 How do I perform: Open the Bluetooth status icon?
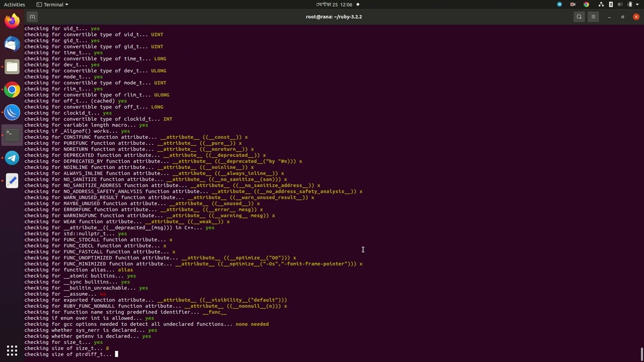pos(611,5)
